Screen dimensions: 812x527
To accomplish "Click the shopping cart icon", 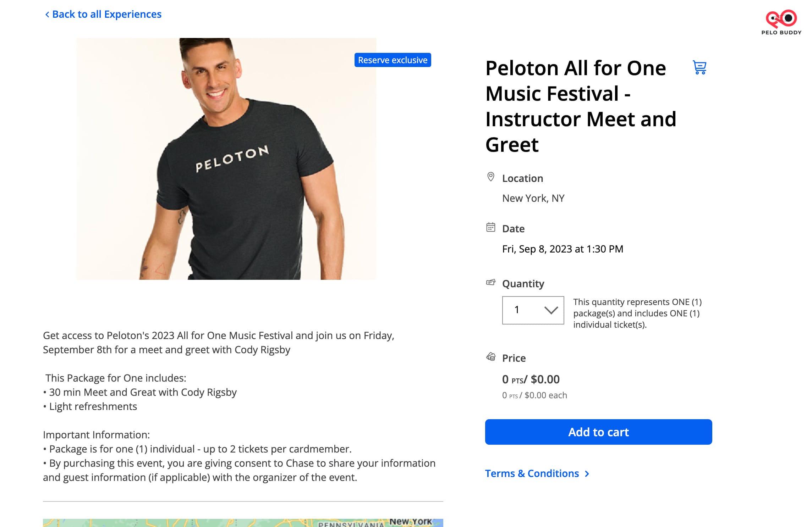I will (x=699, y=67).
